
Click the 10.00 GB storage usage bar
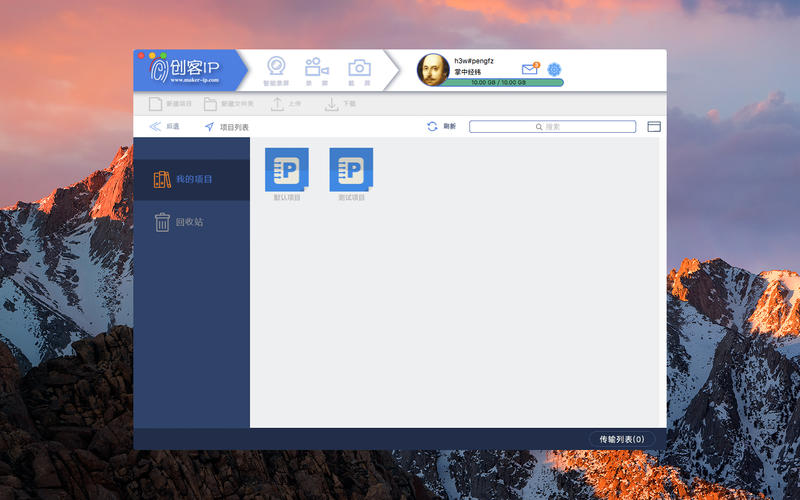click(499, 82)
